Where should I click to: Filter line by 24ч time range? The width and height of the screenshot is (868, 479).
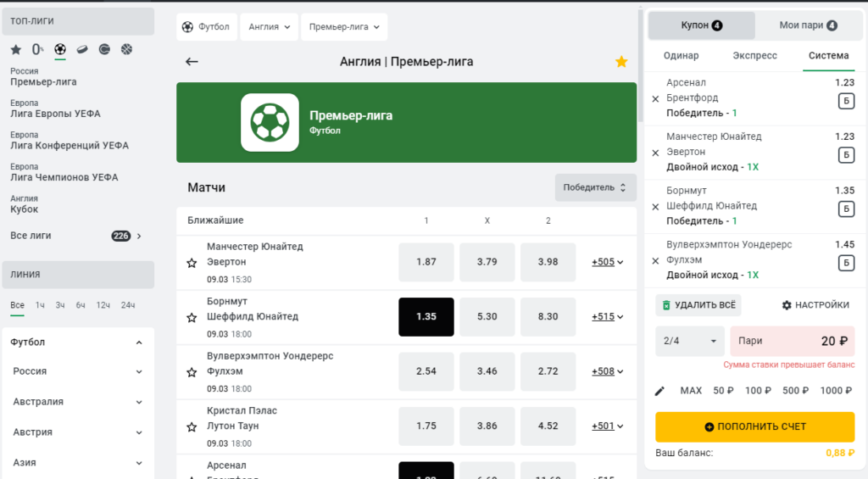(128, 305)
